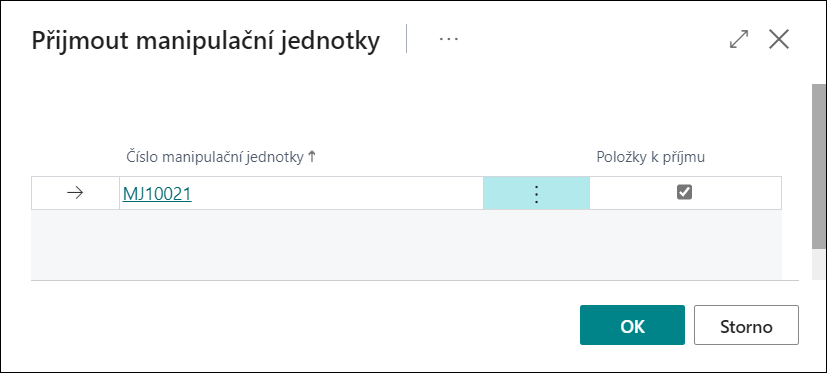Open the MJ10021 handling unit link
This screenshot has height=373, width=827.
tap(157, 194)
